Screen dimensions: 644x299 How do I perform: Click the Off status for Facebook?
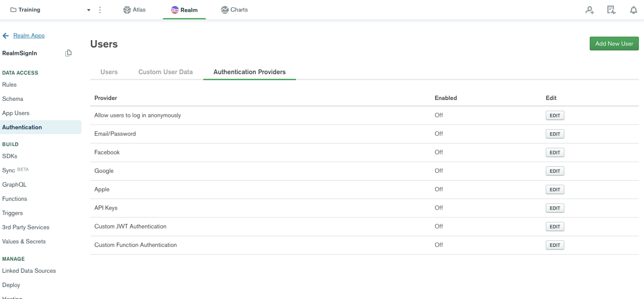(x=439, y=152)
